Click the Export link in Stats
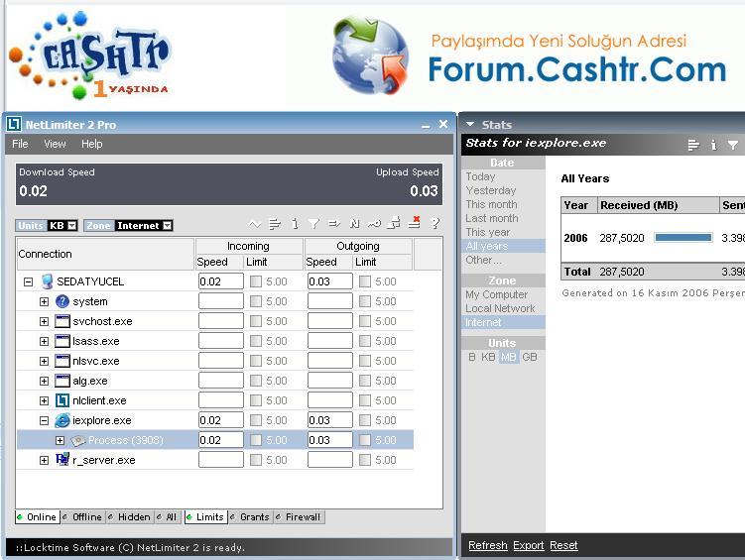 tap(529, 545)
